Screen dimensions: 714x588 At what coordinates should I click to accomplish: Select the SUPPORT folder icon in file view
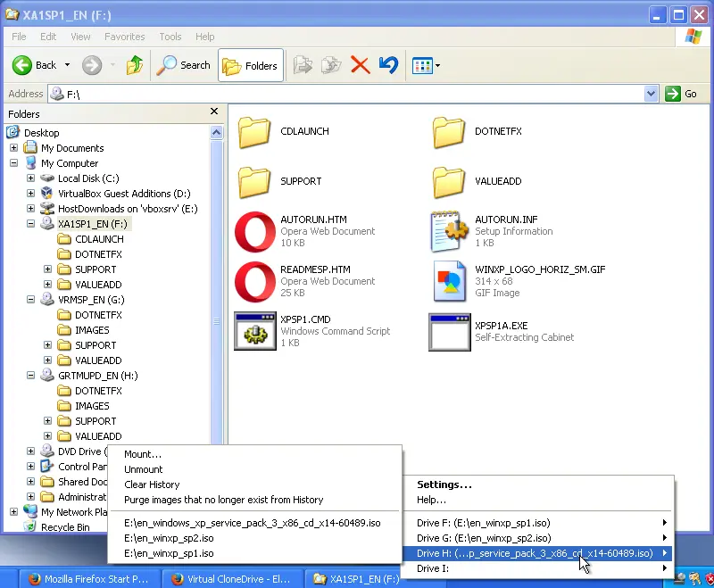pos(254,182)
